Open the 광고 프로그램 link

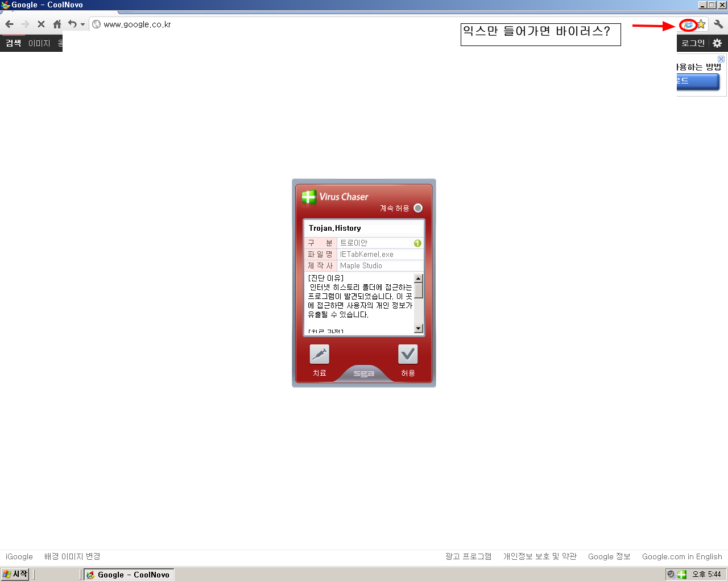click(468, 556)
